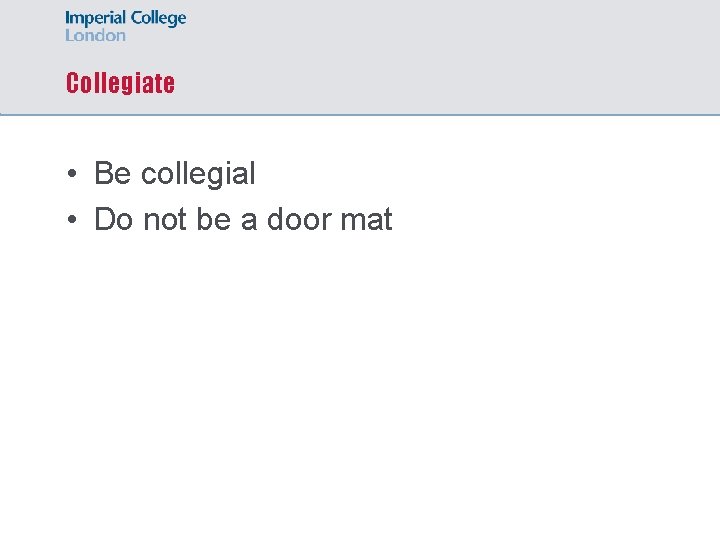
Task: Click the second bullet point marker
Action: click(x=73, y=220)
